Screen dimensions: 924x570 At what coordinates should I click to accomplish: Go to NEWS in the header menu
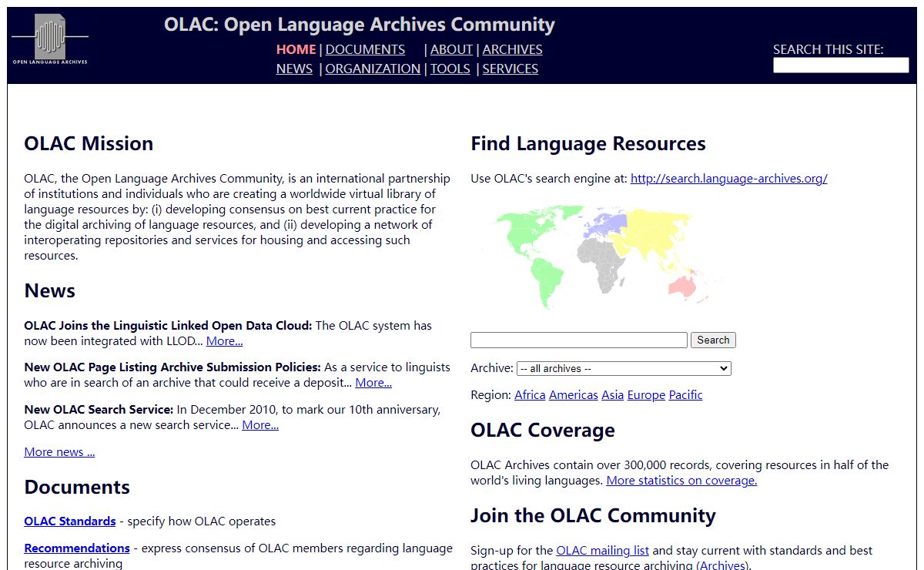pyautogui.click(x=294, y=69)
